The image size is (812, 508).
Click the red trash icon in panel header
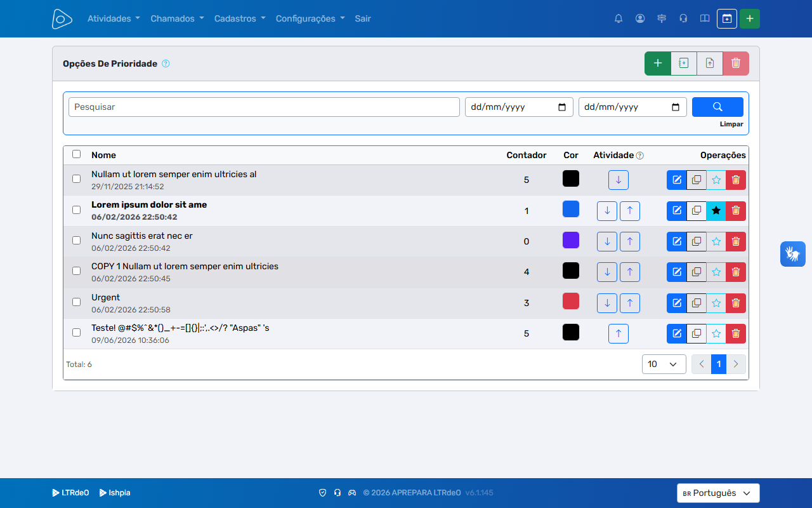pyautogui.click(x=736, y=63)
